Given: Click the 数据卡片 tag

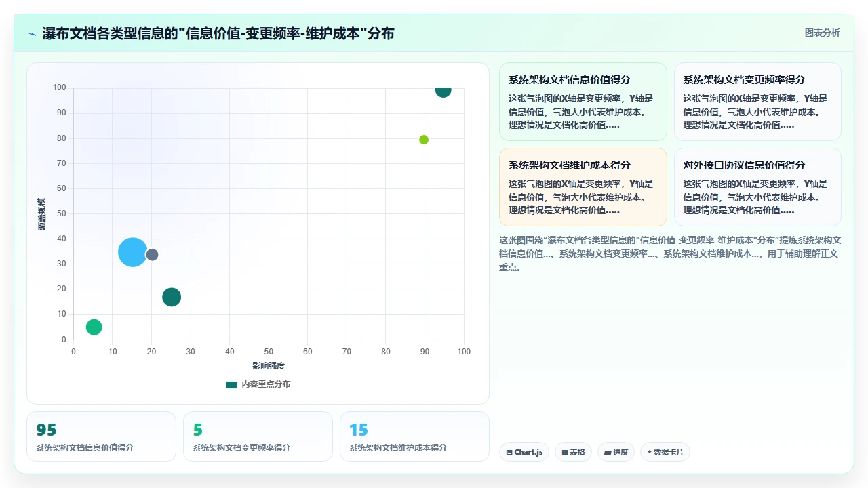Looking at the screenshot, I should click(665, 452).
